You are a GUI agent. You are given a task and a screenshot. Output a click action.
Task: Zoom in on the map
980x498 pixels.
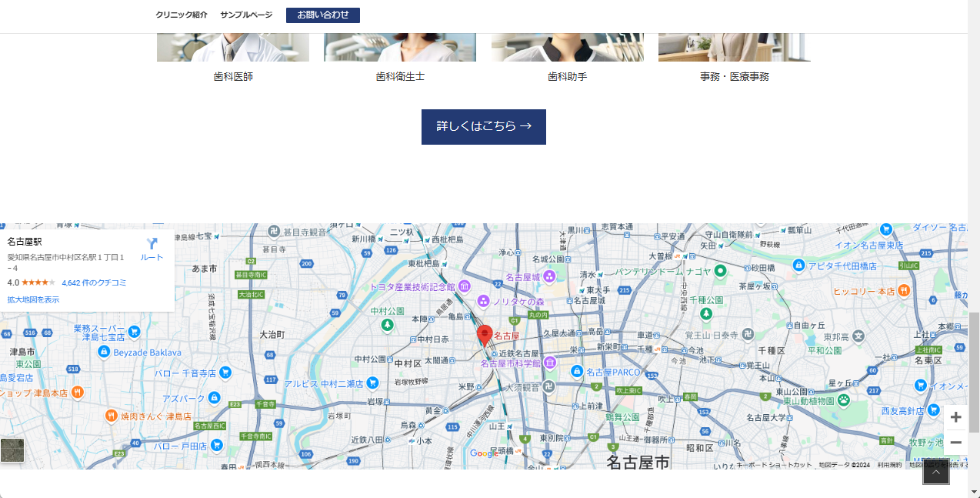(x=955, y=417)
